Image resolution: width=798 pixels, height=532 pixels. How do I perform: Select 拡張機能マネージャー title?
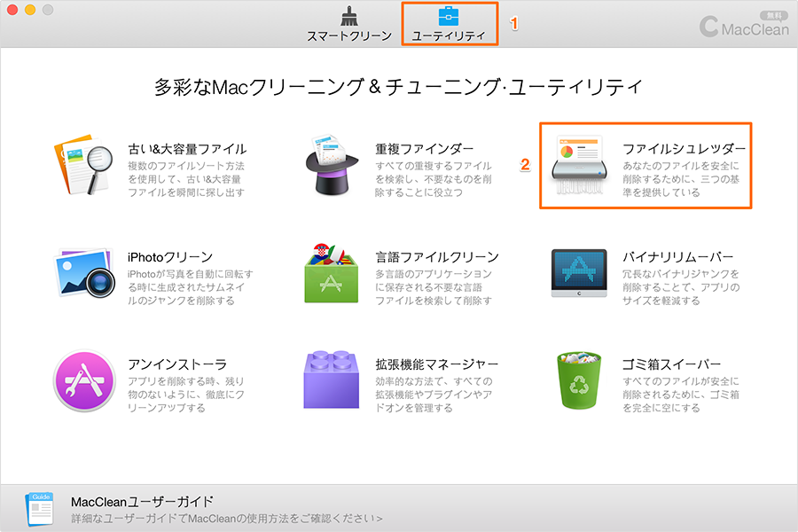point(437,364)
